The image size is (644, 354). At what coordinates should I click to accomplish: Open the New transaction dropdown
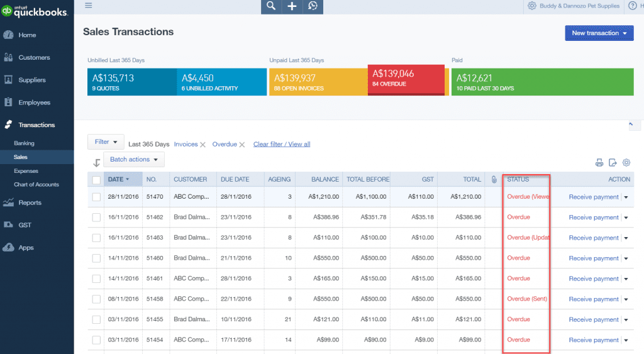(x=599, y=33)
